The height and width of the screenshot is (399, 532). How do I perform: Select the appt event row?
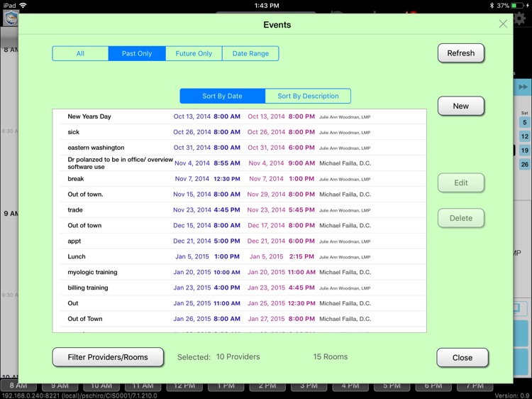[x=239, y=241]
